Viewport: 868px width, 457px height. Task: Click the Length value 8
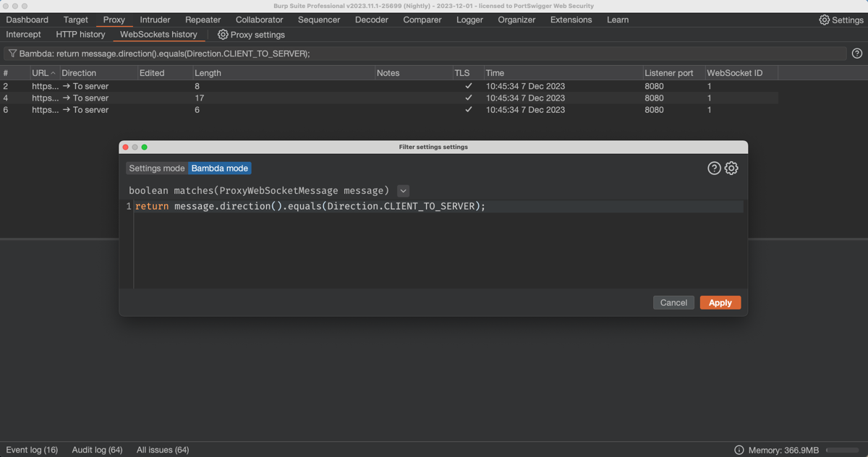pyautogui.click(x=197, y=86)
